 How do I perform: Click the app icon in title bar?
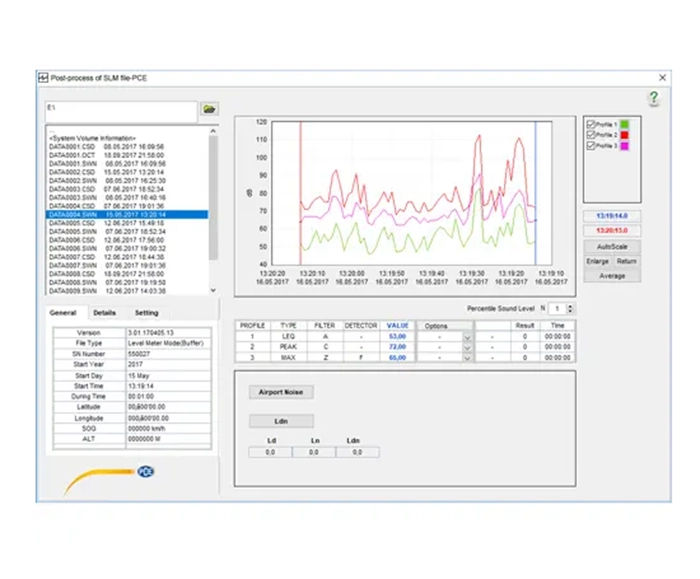43,77
